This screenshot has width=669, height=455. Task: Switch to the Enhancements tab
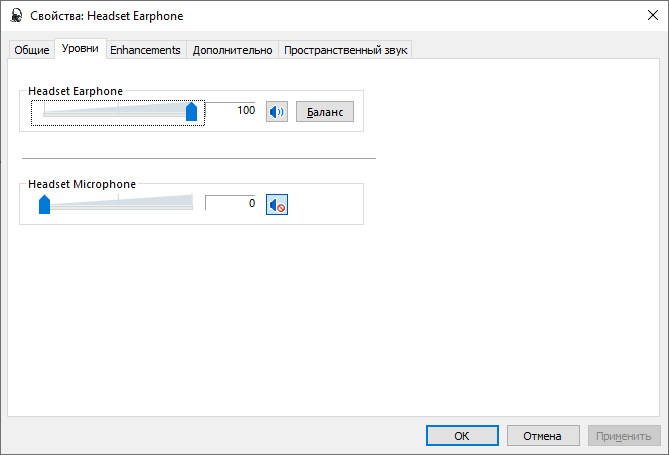[145, 50]
